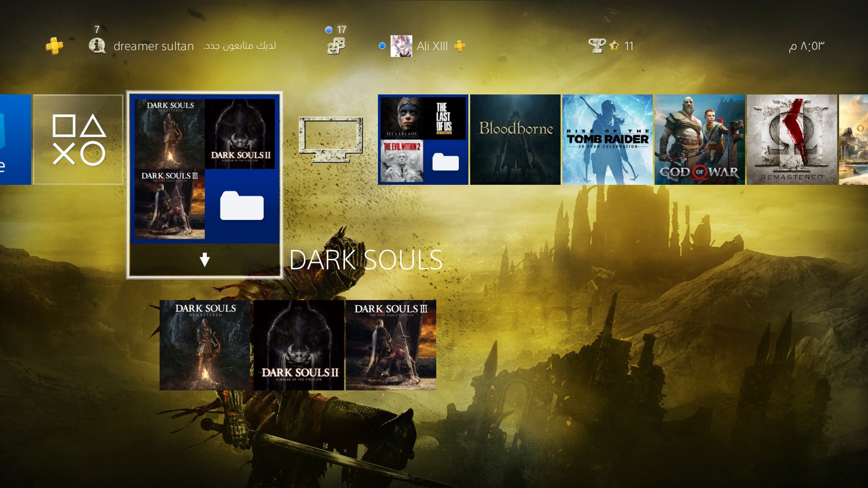Open the second folder with Hellblade and Last of Us
Screen dimensions: 868x488
click(423, 139)
